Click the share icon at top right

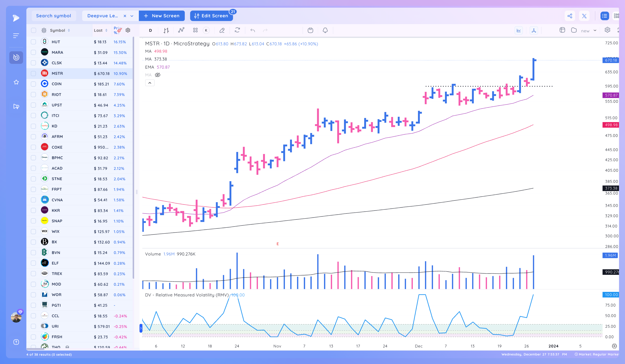click(x=570, y=16)
